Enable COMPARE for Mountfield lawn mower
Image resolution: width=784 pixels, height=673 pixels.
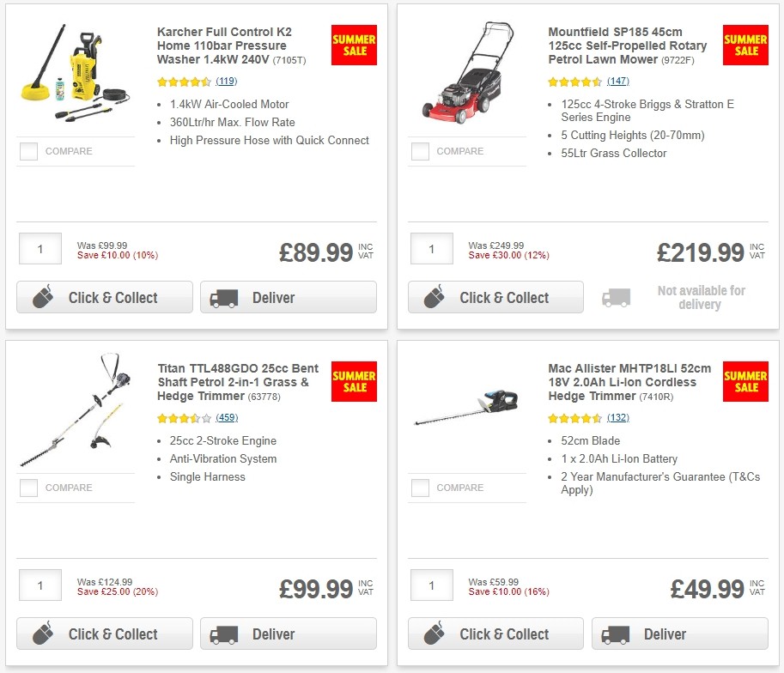(x=419, y=151)
